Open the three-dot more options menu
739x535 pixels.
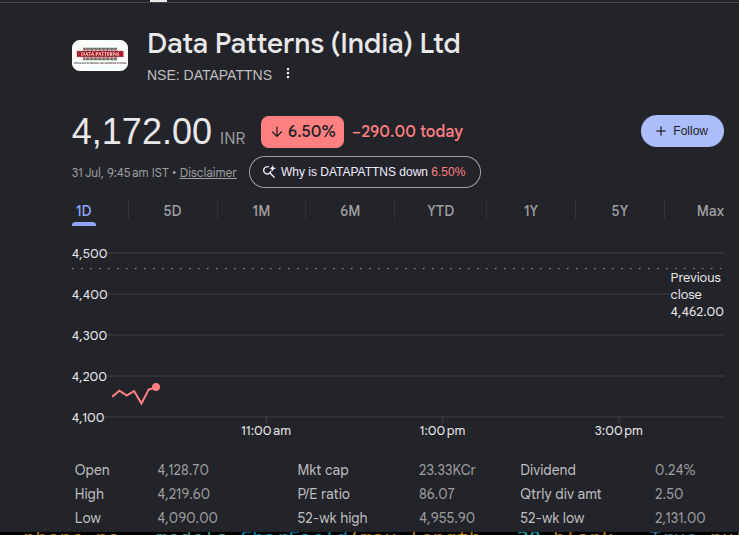(x=288, y=74)
